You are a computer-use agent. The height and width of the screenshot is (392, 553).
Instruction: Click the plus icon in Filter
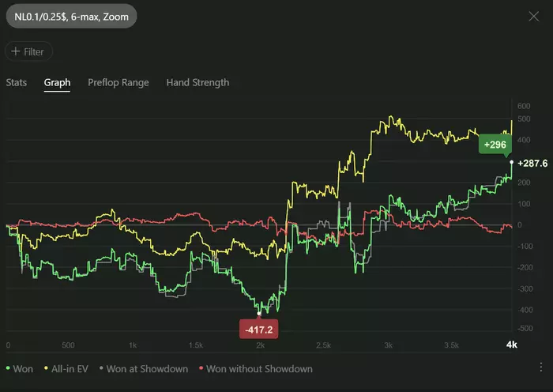(16, 52)
